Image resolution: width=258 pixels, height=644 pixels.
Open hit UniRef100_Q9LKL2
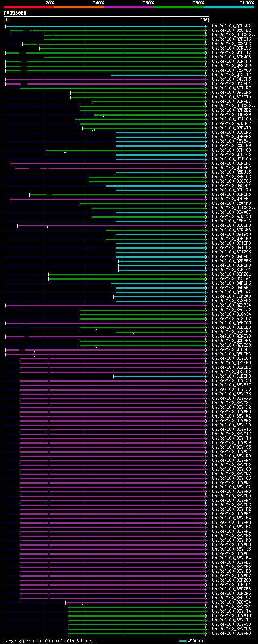[231, 26]
